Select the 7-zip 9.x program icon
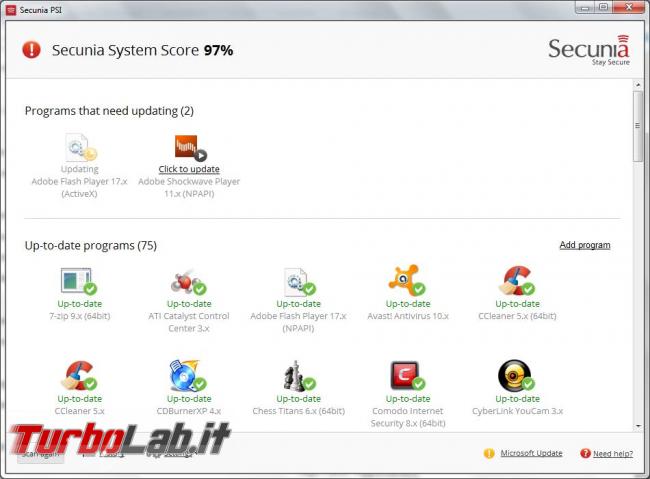 [x=79, y=281]
